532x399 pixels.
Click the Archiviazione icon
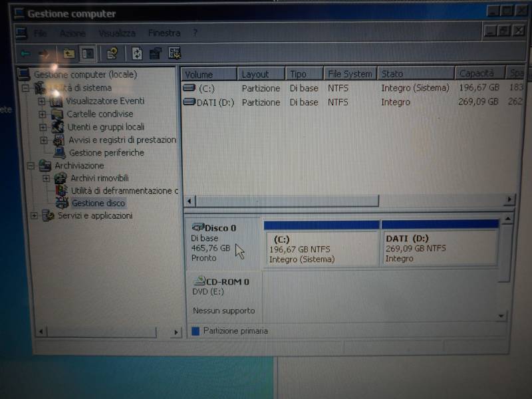point(45,166)
